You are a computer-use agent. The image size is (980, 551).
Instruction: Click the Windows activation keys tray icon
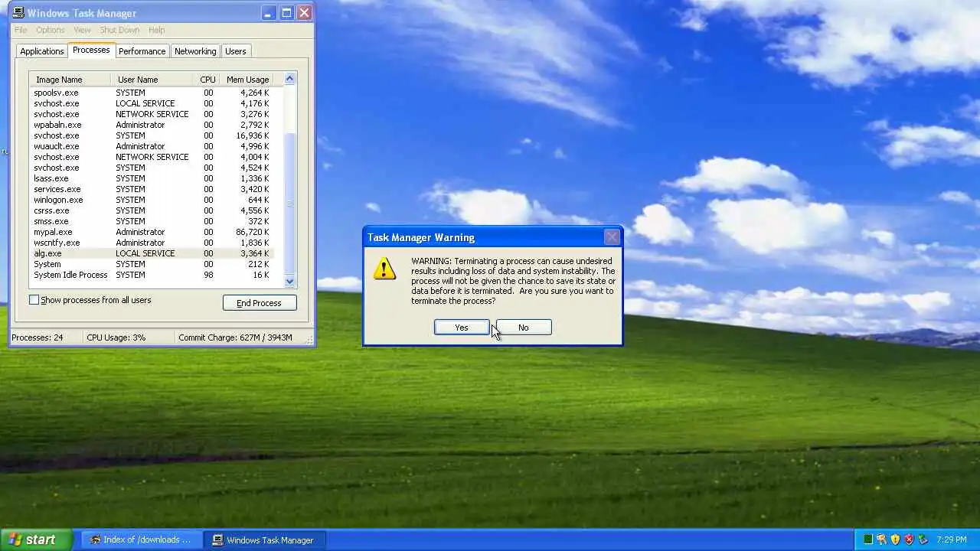coord(881,540)
